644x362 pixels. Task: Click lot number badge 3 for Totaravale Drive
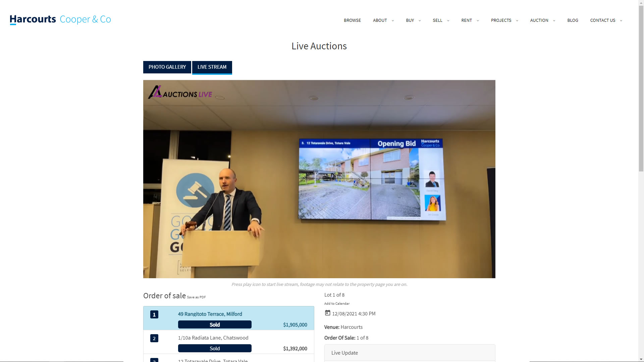(x=154, y=360)
